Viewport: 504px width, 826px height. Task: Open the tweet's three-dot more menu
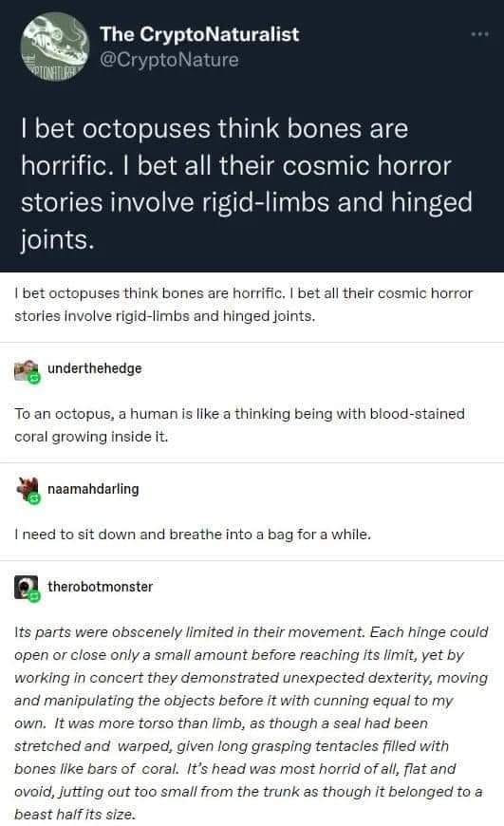point(479,34)
